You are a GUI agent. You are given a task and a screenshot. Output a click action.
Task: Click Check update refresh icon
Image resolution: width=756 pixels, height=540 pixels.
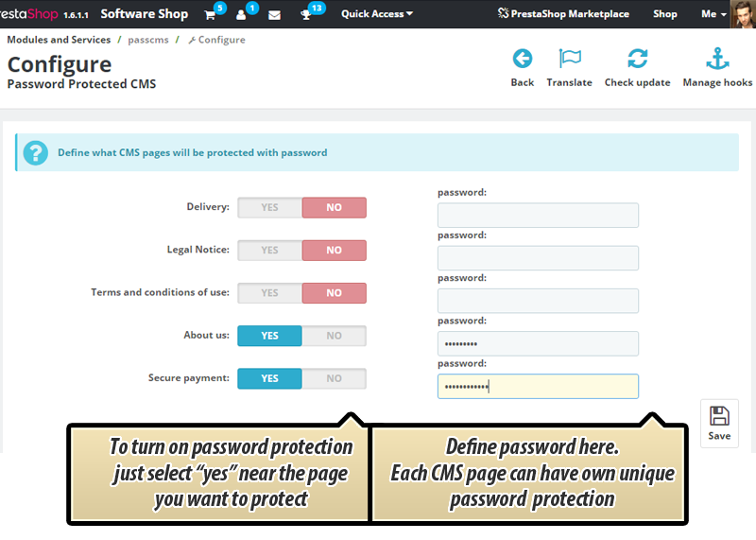pos(638,60)
